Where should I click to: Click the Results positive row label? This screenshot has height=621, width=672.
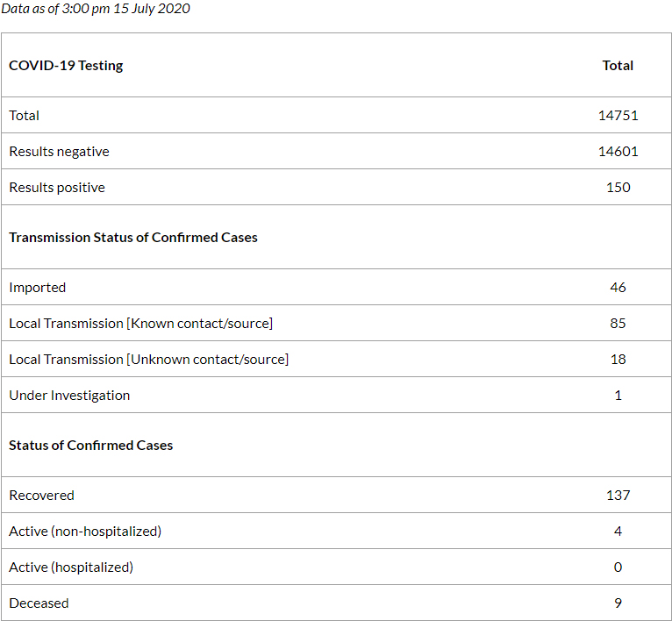pos(57,188)
